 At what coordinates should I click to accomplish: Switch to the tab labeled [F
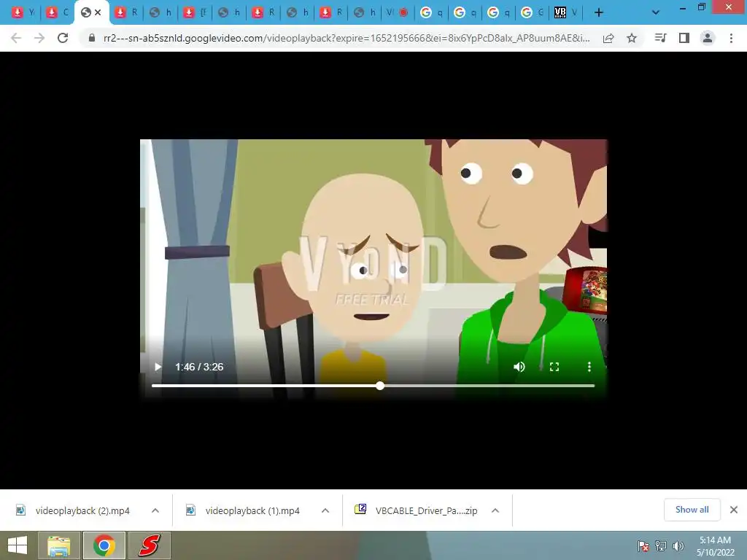[x=196, y=13]
